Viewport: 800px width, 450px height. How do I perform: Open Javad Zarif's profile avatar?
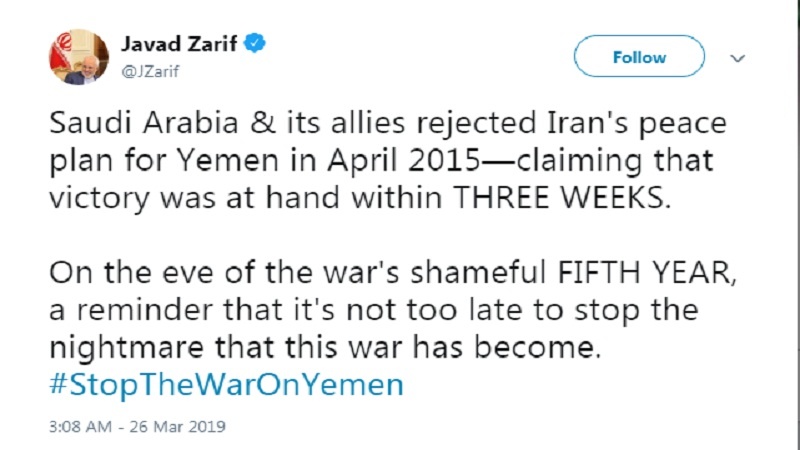coord(77,56)
